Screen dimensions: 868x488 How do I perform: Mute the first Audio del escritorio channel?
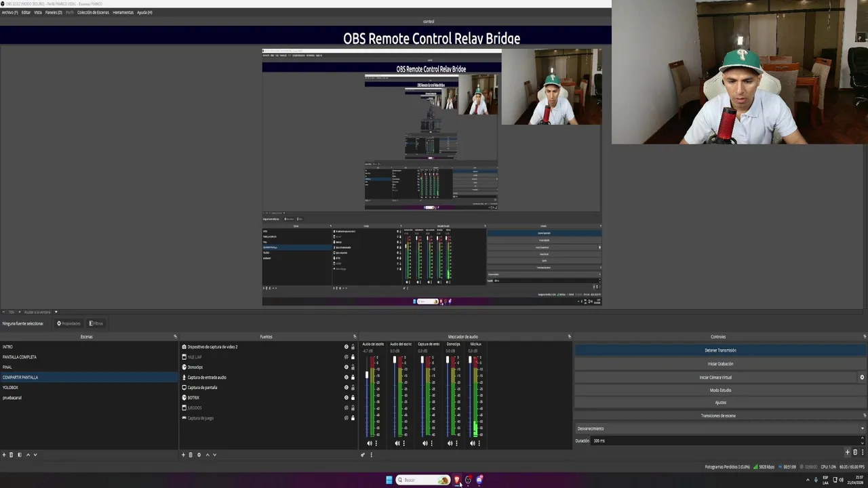(370, 443)
